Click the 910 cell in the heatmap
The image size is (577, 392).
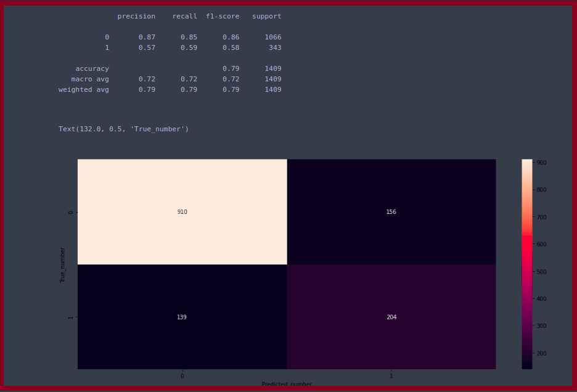(182, 212)
